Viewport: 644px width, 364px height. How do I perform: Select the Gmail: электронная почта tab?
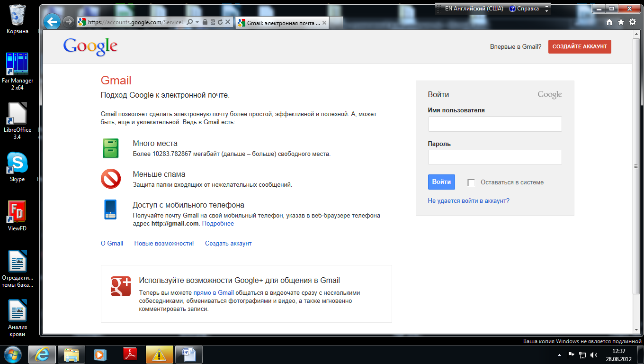click(x=282, y=22)
